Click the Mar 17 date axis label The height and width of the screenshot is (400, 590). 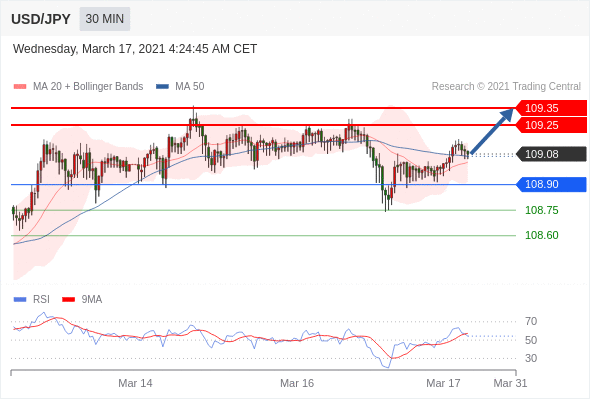tap(443, 383)
